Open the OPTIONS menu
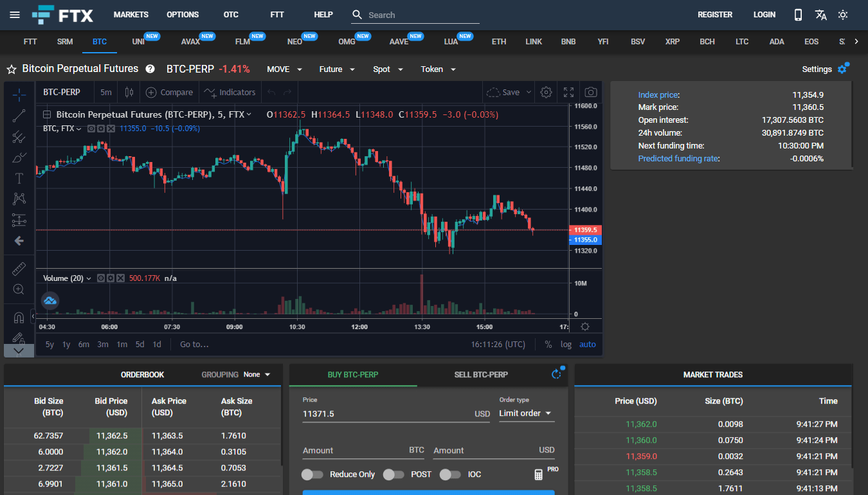The width and height of the screenshot is (868, 495). (x=183, y=15)
